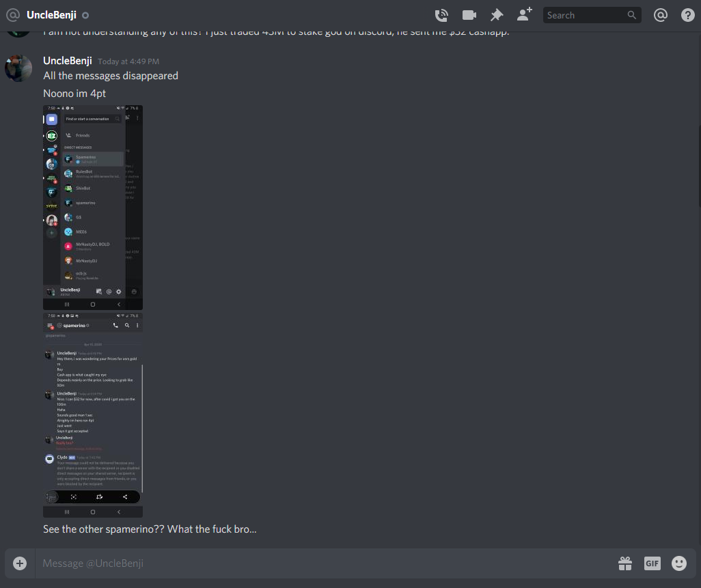
Task: Click the Message @UncleBenji input box
Action: click(325, 563)
